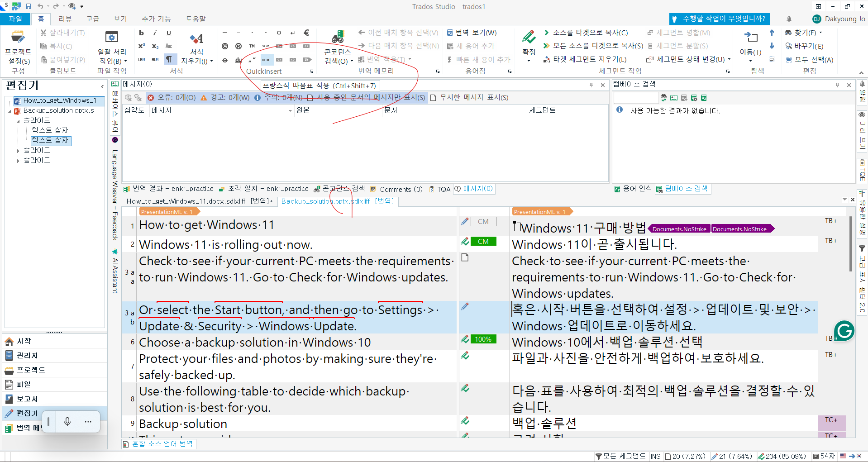Click the Grammarly icon in the editor
Image resolution: width=868 pixels, height=462 pixels.
[x=844, y=331]
